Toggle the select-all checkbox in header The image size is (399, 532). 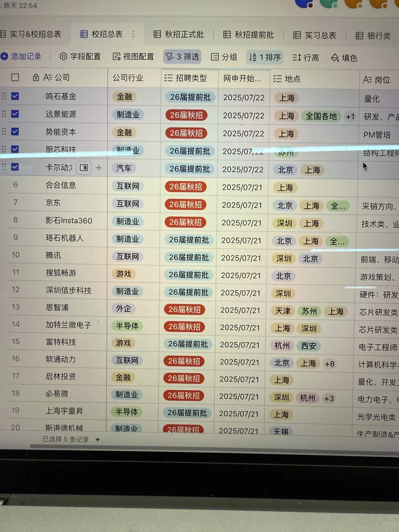point(15,77)
